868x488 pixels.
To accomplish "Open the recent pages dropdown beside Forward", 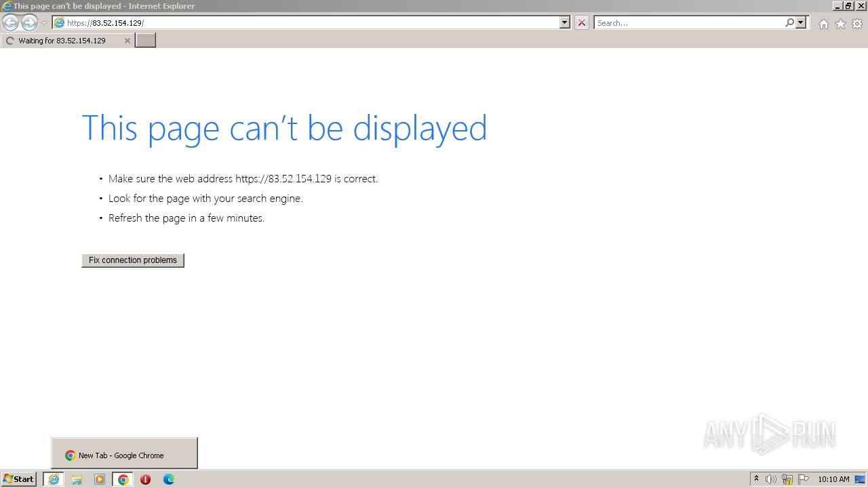I will click(44, 23).
